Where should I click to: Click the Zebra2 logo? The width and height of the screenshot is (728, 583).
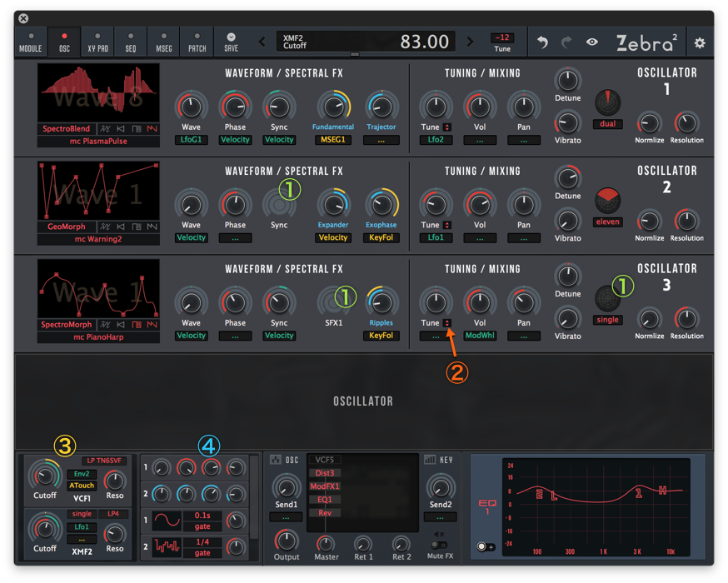(646, 42)
